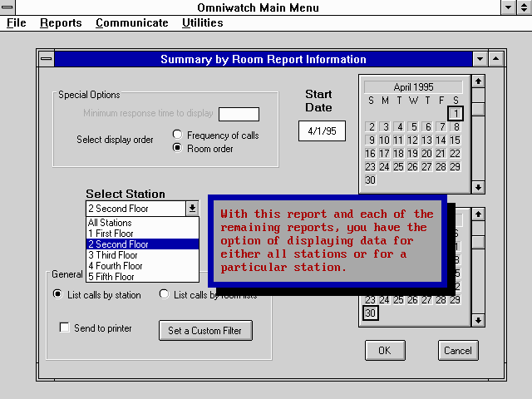Choose List calls by station option
This screenshot has width=532, height=399.
pos(57,294)
